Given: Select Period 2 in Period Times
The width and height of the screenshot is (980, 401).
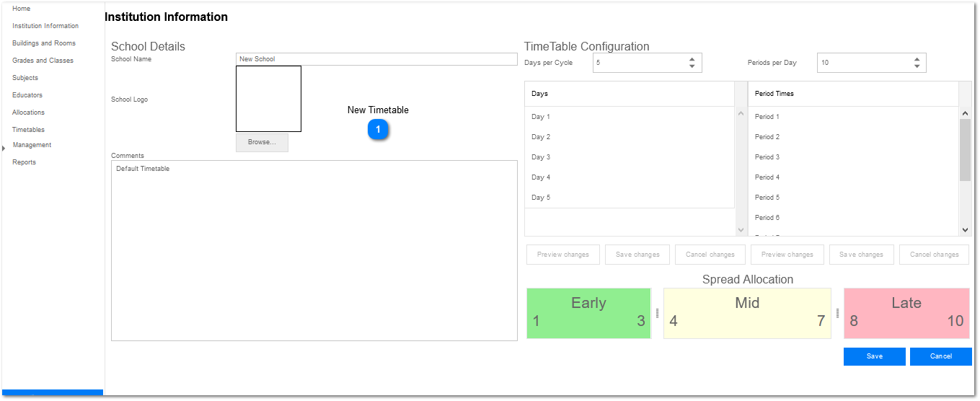Looking at the screenshot, I should tap(853, 137).
